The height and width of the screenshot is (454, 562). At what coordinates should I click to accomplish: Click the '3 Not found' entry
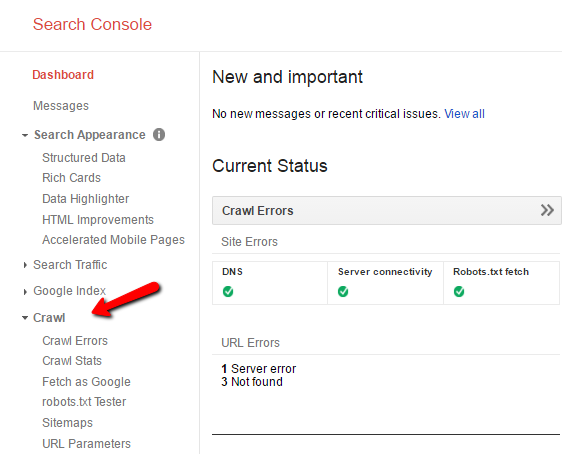252,382
